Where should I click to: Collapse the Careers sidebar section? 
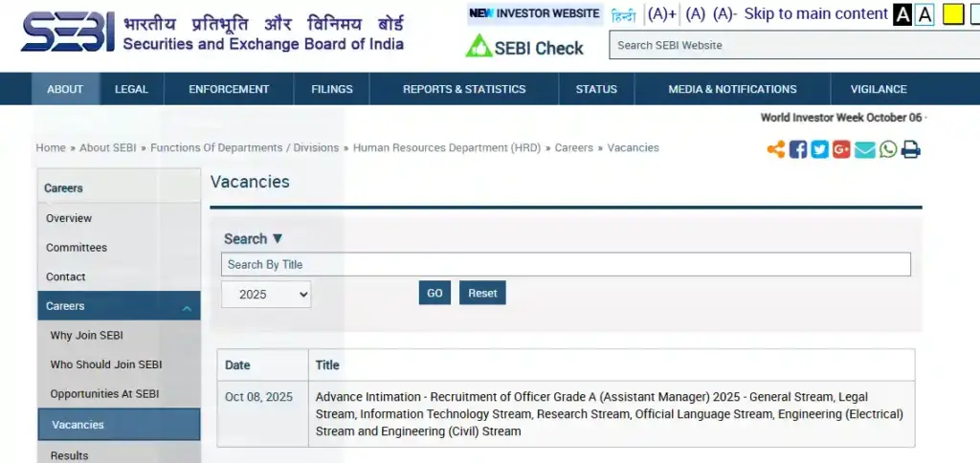click(x=187, y=308)
